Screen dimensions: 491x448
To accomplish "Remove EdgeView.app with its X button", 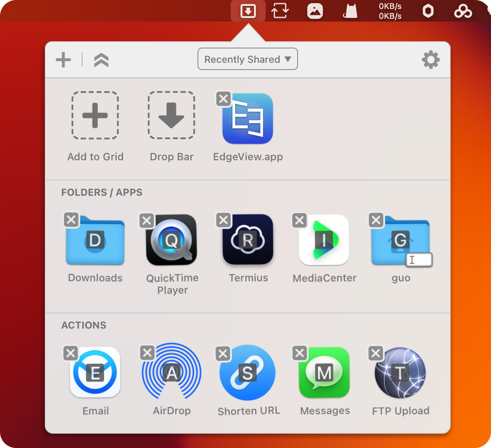I will pyautogui.click(x=224, y=99).
